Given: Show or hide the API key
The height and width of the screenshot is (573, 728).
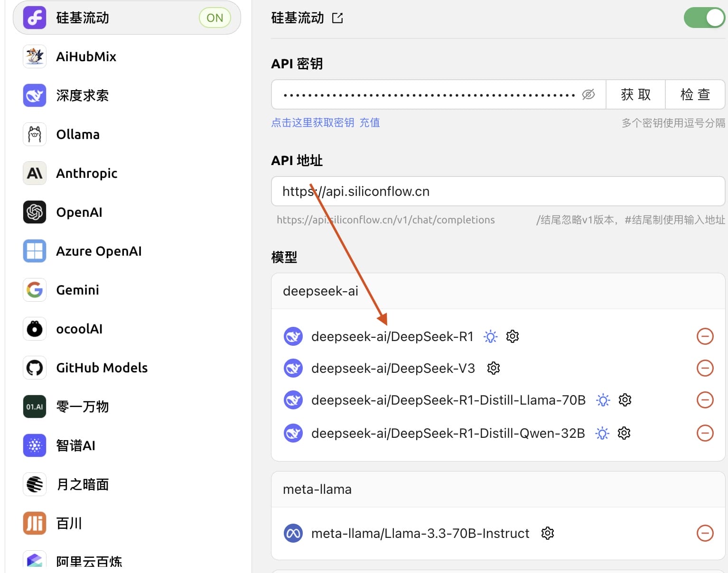Looking at the screenshot, I should 588,94.
